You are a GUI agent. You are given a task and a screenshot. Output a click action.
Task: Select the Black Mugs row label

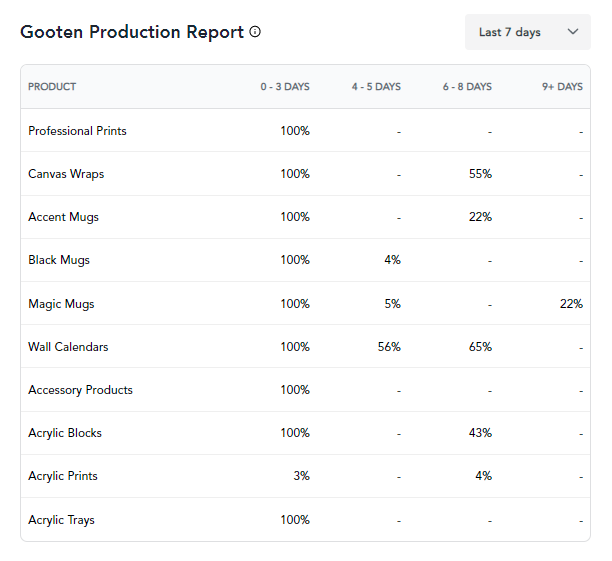[x=59, y=260]
